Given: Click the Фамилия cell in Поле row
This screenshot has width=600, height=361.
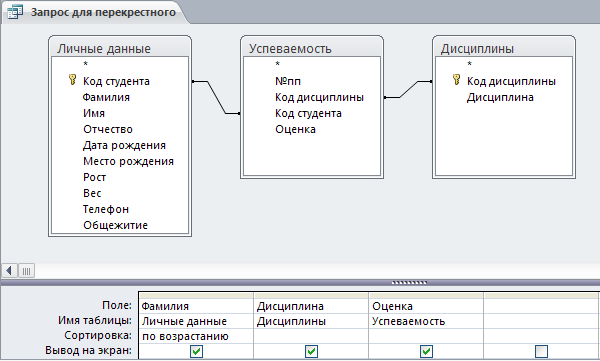Looking at the screenshot, I should (196, 306).
